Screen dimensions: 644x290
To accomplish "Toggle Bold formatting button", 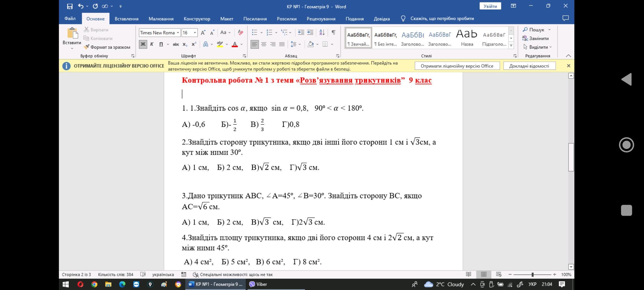I will click(x=143, y=44).
